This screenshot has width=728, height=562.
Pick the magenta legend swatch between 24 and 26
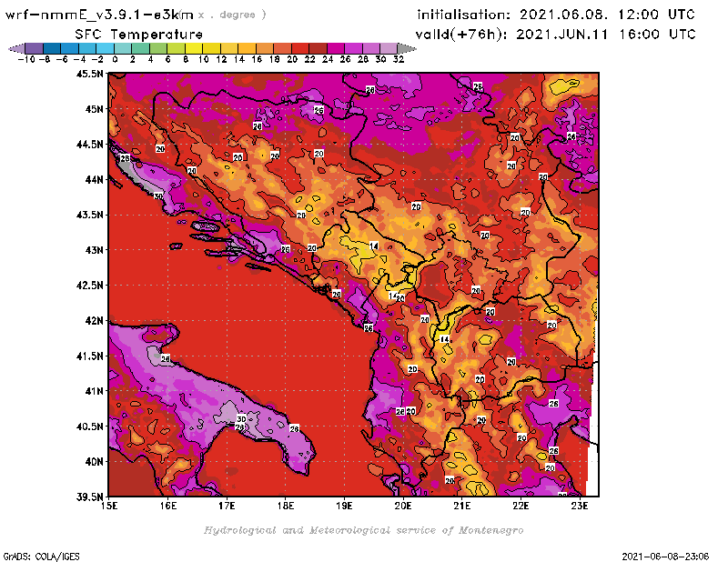(x=336, y=48)
